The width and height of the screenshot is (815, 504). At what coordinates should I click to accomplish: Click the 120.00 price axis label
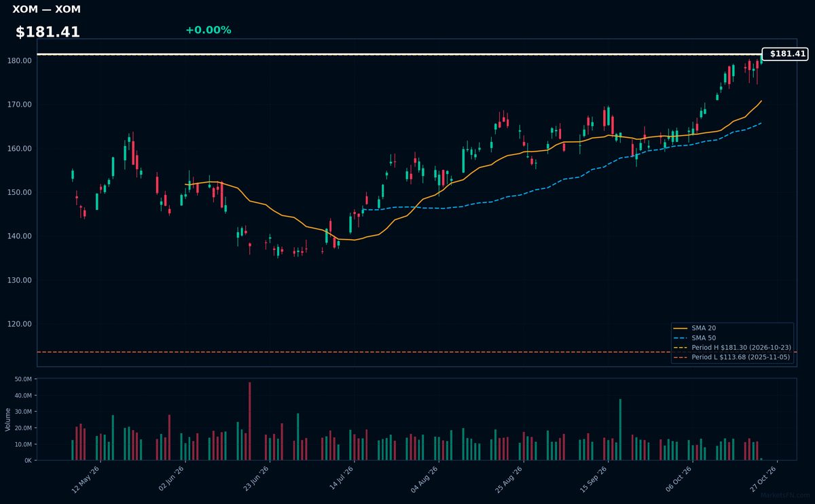(20, 324)
